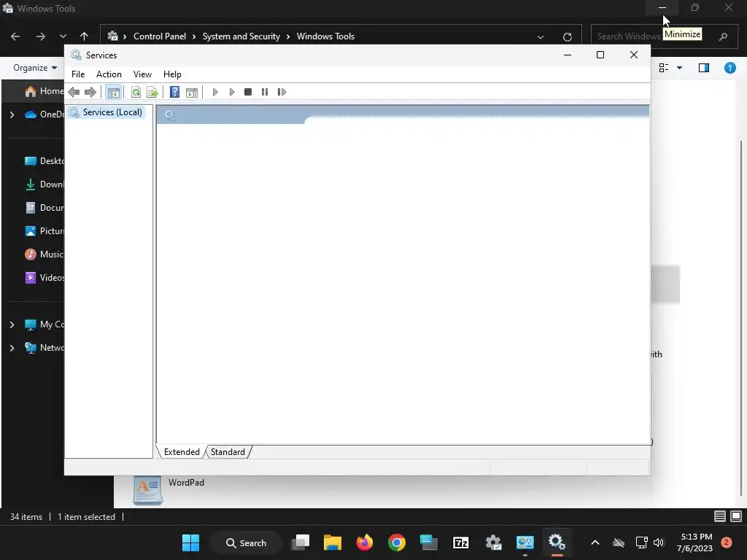Open the View menu in Services

pos(142,74)
